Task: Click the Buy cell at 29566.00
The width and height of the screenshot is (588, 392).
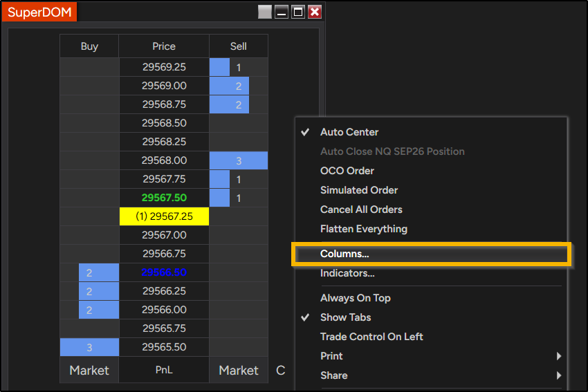Action: 89,310
